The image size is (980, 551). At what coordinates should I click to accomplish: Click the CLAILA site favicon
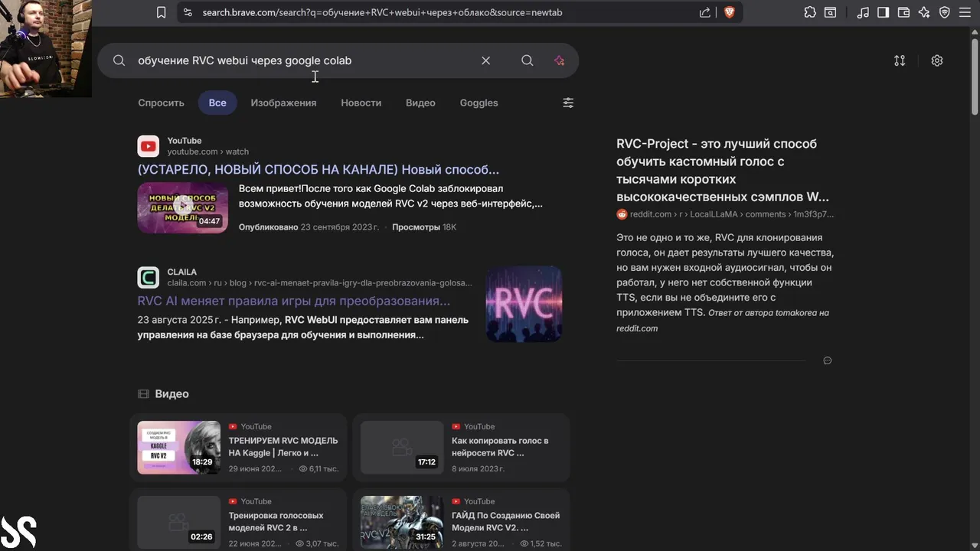tap(148, 277)
